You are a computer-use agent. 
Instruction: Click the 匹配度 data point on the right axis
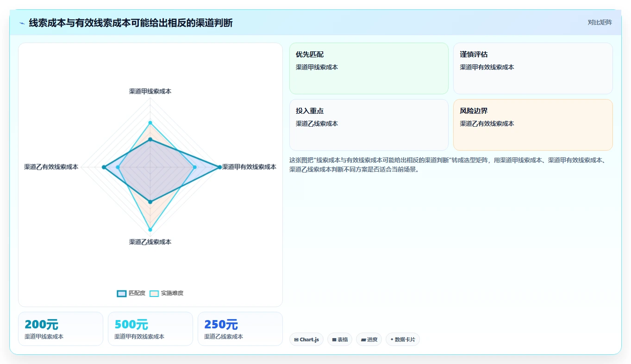pos(219,167)
